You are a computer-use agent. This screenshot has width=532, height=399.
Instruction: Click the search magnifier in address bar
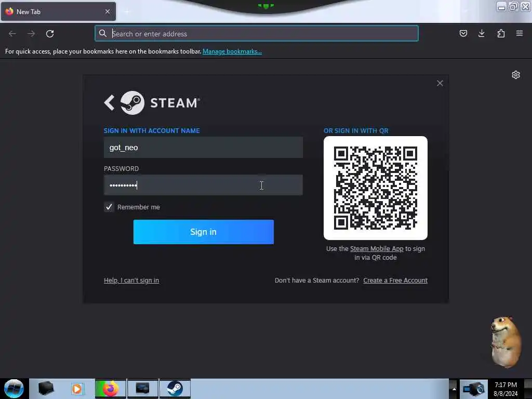tap(103, 33)
